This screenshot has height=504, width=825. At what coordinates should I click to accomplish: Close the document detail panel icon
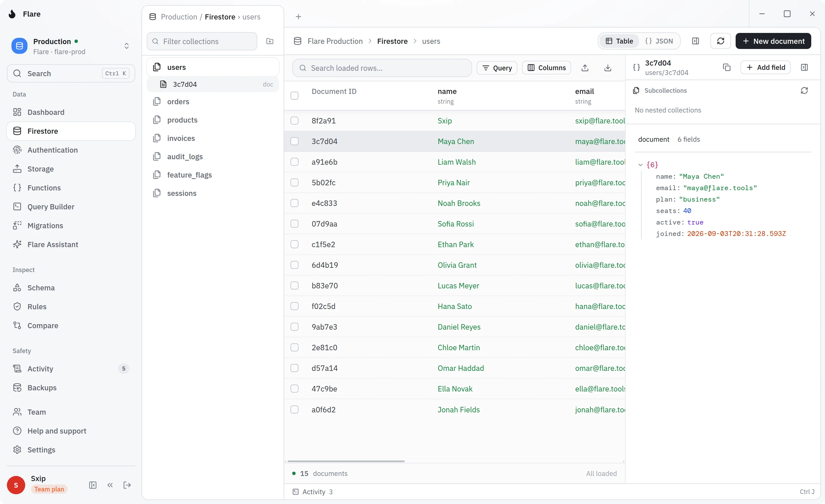804,68
